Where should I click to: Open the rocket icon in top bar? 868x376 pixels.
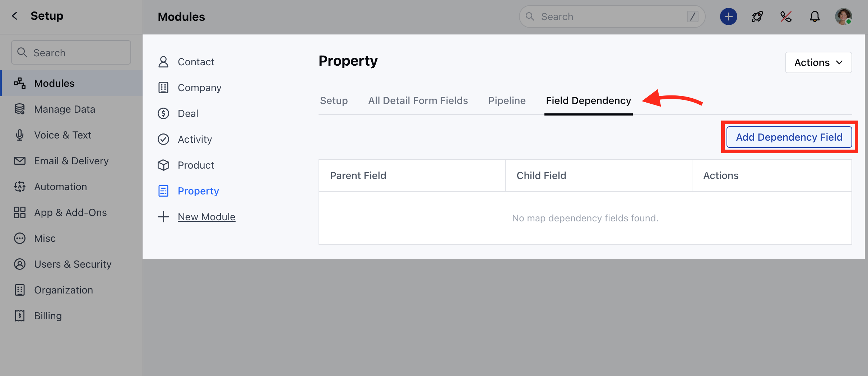[757, 17]
